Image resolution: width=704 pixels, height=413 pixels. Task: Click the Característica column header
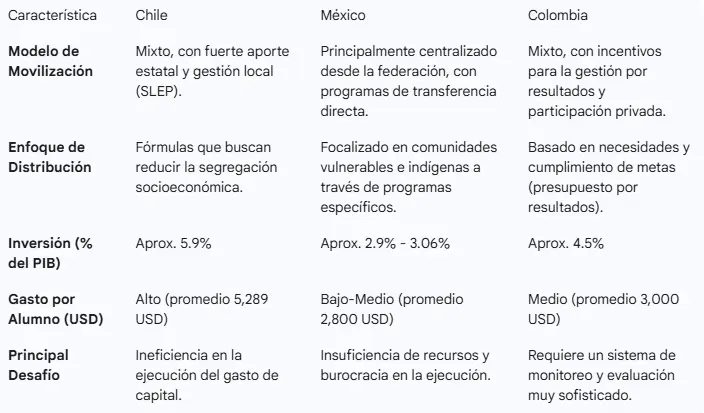pos(52,16)
